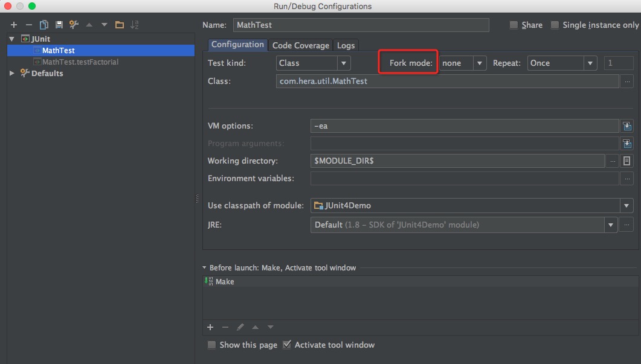
Task: Expand the VM options field editor
Action: point(627,126)
